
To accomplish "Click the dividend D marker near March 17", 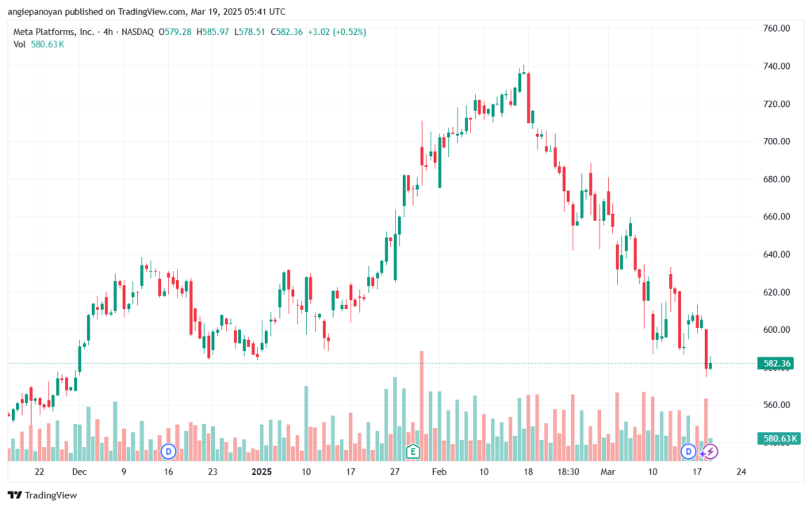I will click(x=688, y=451).
